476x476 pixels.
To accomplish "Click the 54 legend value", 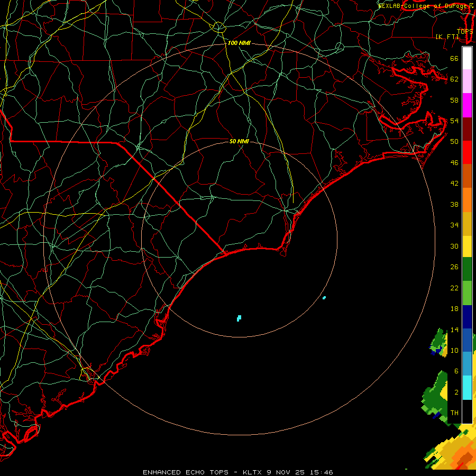I will (454, 121).
